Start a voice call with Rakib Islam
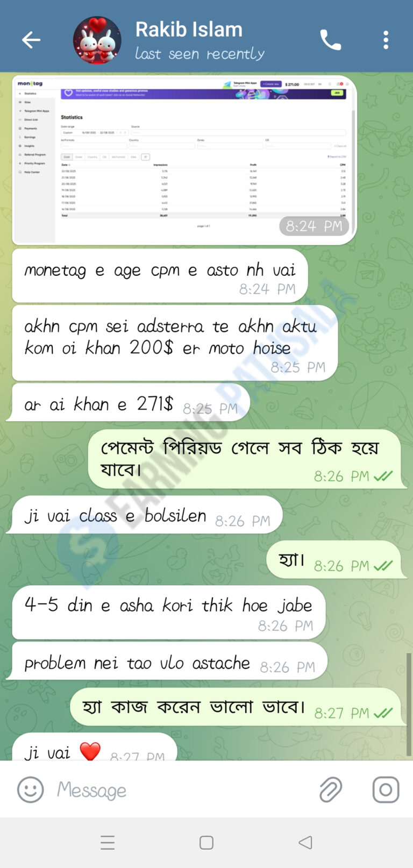 (x=331, y=40)
